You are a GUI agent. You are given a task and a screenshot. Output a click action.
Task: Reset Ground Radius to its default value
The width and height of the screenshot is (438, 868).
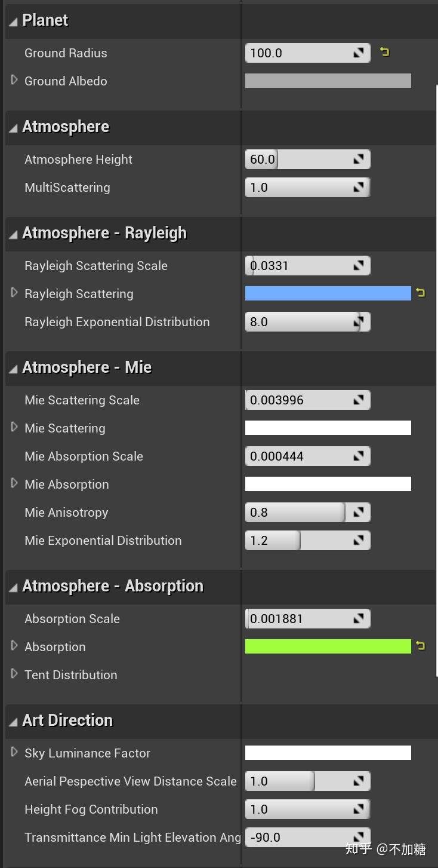point(385,53)
